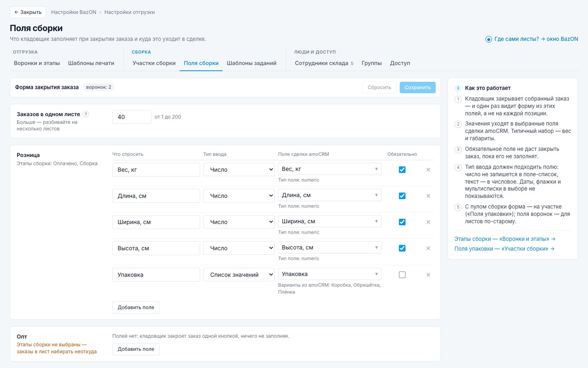Switch to the Группы tab
The image size is (588, 368).
click(x=372, y=63)
